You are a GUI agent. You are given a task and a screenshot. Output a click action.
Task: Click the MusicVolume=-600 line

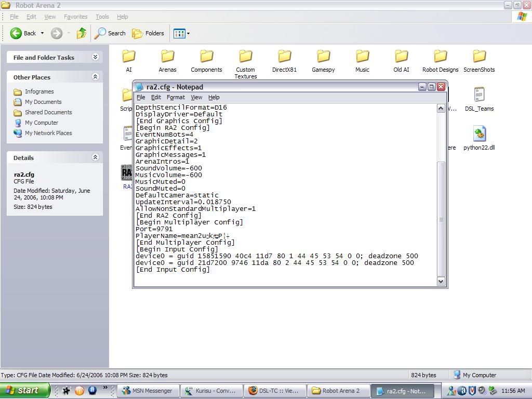pos(169,175)
